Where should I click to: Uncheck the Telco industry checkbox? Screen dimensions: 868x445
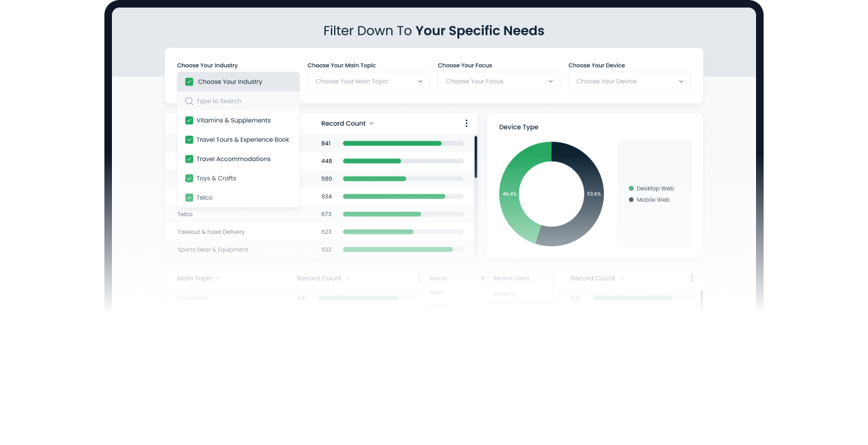click(x=189, y=197)
